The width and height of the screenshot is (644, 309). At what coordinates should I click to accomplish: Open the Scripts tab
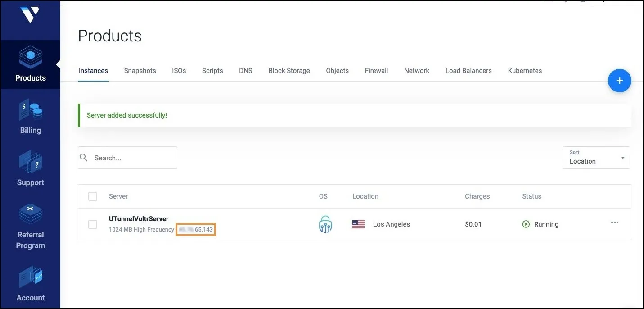click(x=212, y=71)
